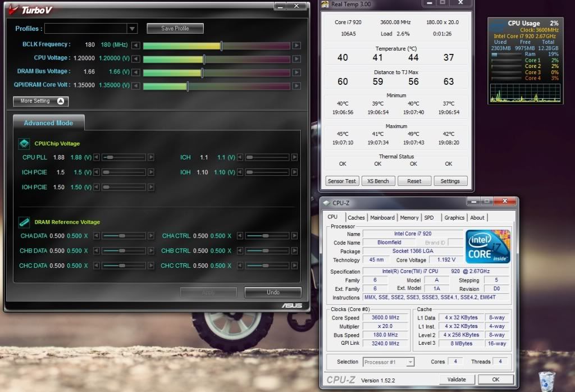Decrease IOH PCIE voltage with left arrow
Screen dimensions: 575x392
tap(97, 187)
